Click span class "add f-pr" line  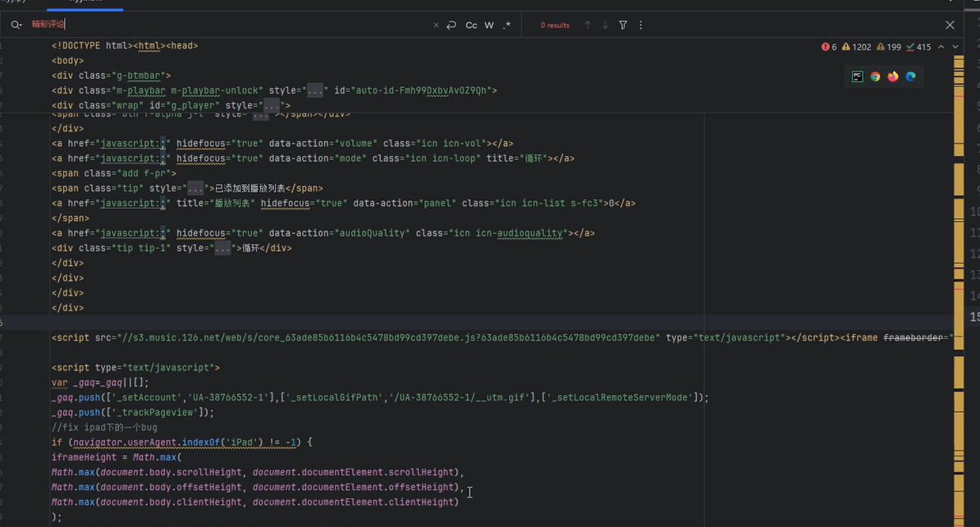[x=114, y=173]
